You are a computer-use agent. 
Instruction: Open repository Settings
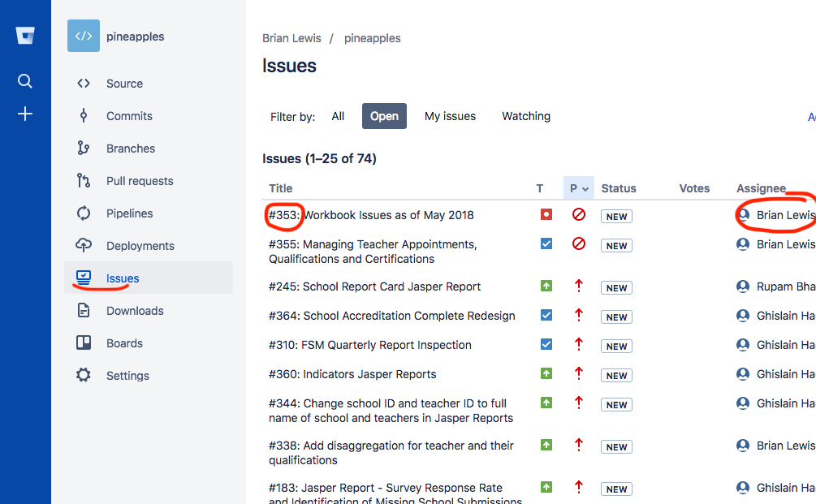click(127, 376)
